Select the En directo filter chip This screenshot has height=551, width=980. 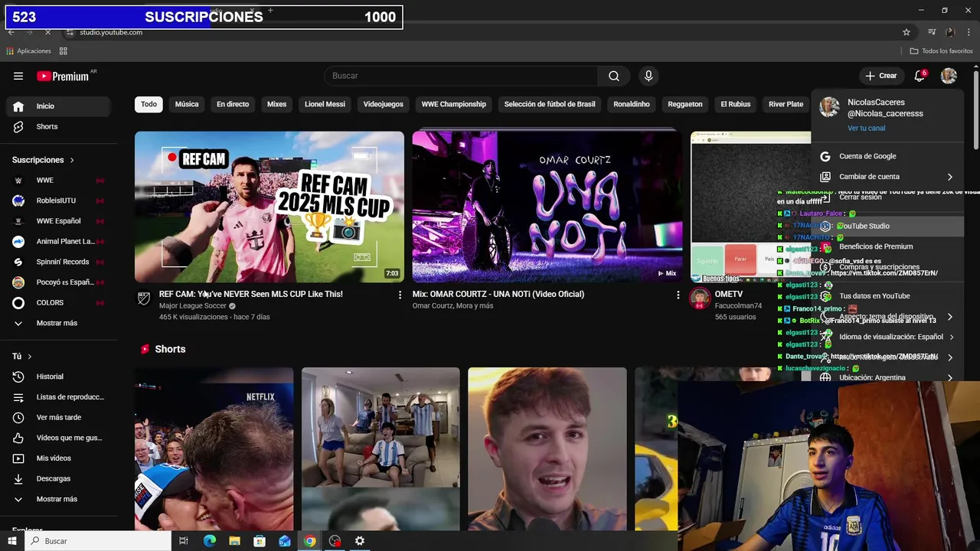coord(233,104)
